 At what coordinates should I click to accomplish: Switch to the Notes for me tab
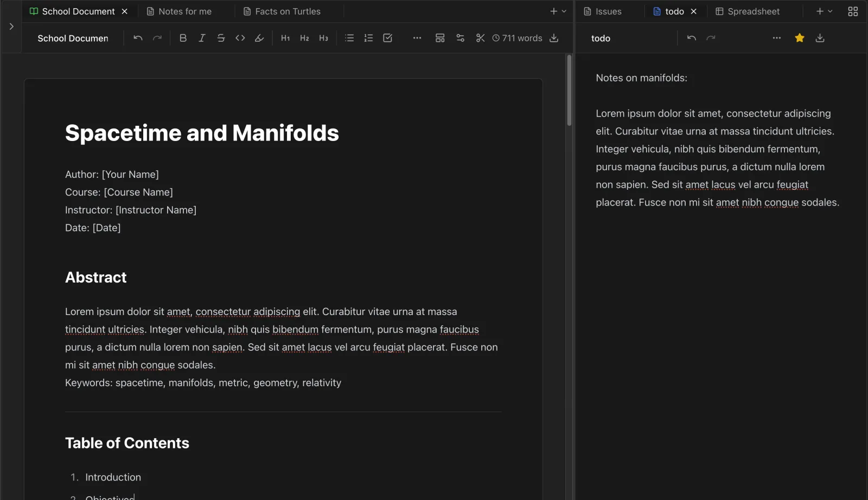(185, 11)
